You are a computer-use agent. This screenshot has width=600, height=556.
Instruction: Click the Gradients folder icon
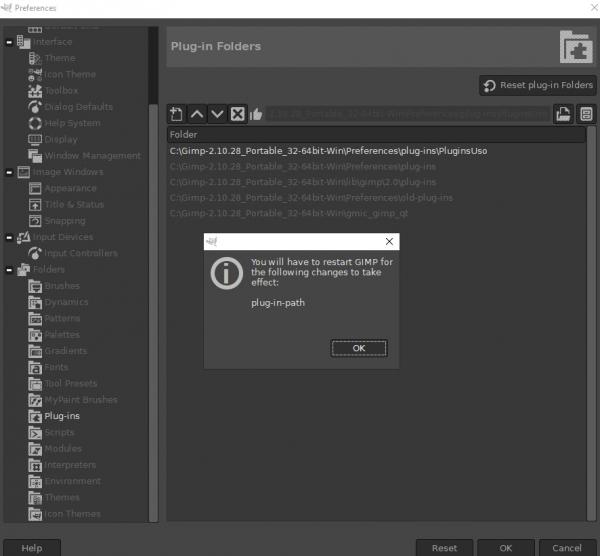pos(35,351)
